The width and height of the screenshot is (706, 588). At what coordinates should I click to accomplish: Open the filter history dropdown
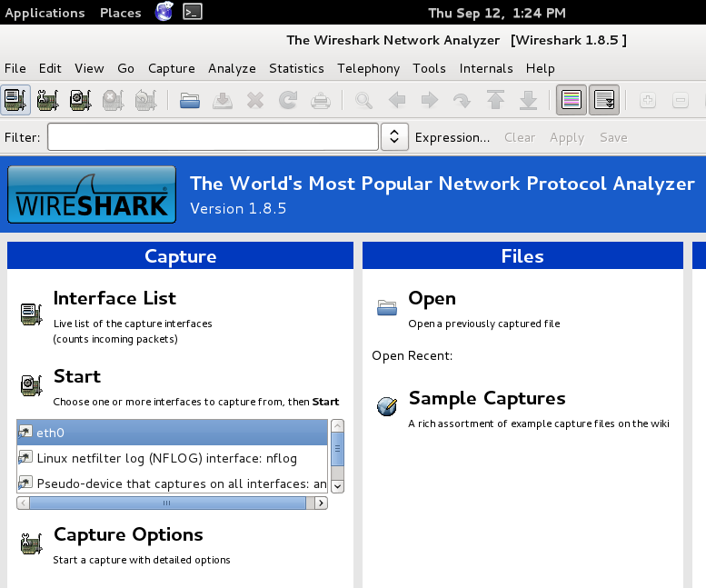click(x=393, y=137)
